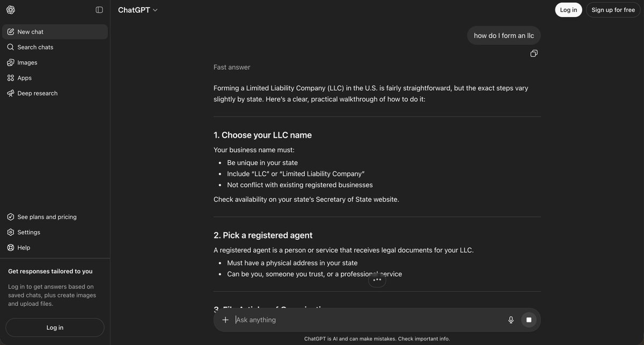Viewport: 644px width, 345px height.
Task: Open Deep research
Action: (55, 93)
